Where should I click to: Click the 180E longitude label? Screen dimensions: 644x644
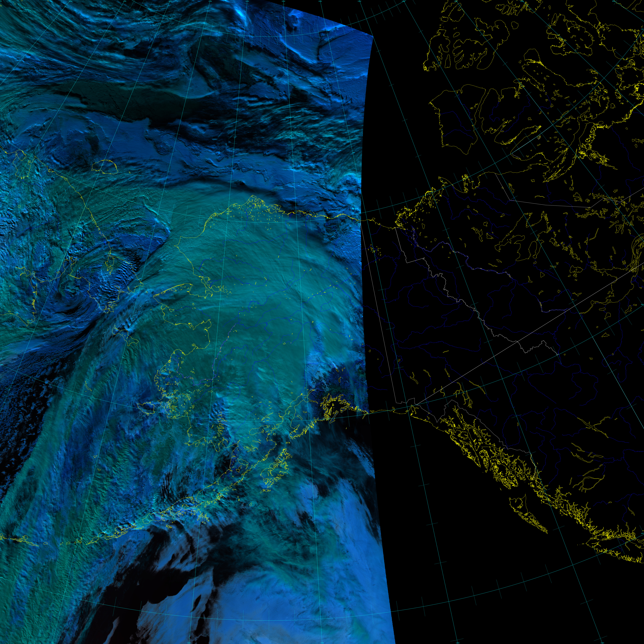(x=170, y=1)
